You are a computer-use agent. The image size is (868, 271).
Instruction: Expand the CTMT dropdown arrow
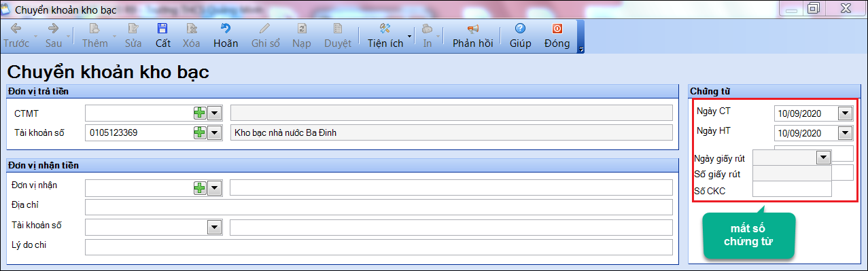coord(215,113)
